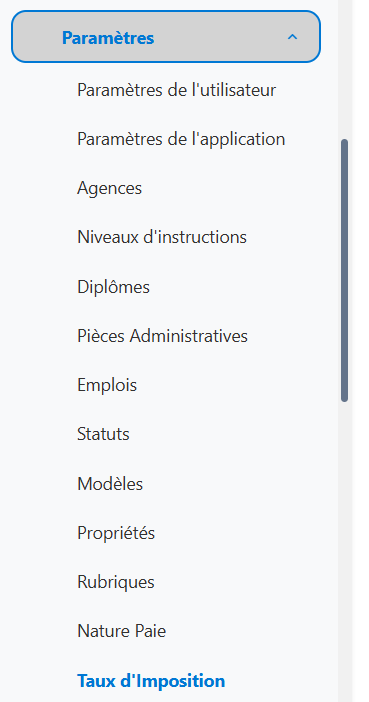The height and width of the screenshot is (702, 369).
Task: Open Paramètres de l'utilisateur
Action: (176, 90)
